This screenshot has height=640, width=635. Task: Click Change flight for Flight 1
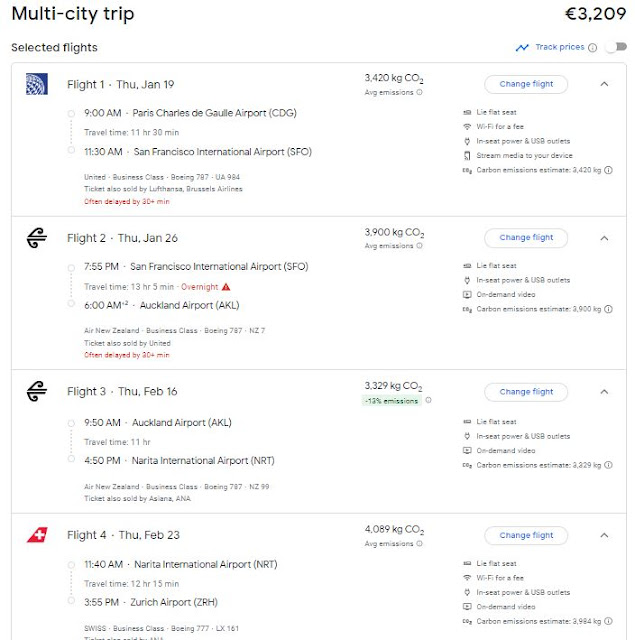coord(525,84)
